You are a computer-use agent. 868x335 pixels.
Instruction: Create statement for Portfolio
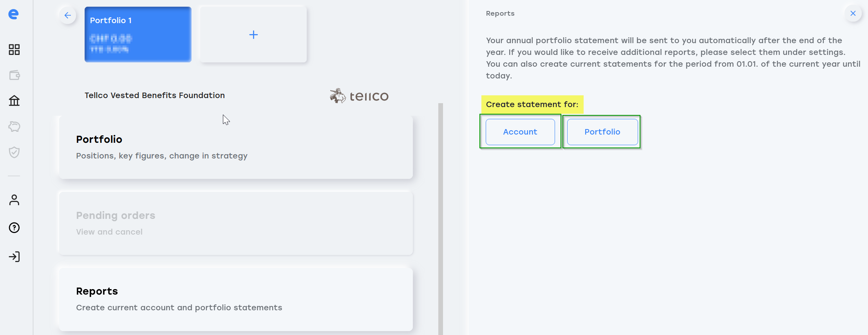602,132
